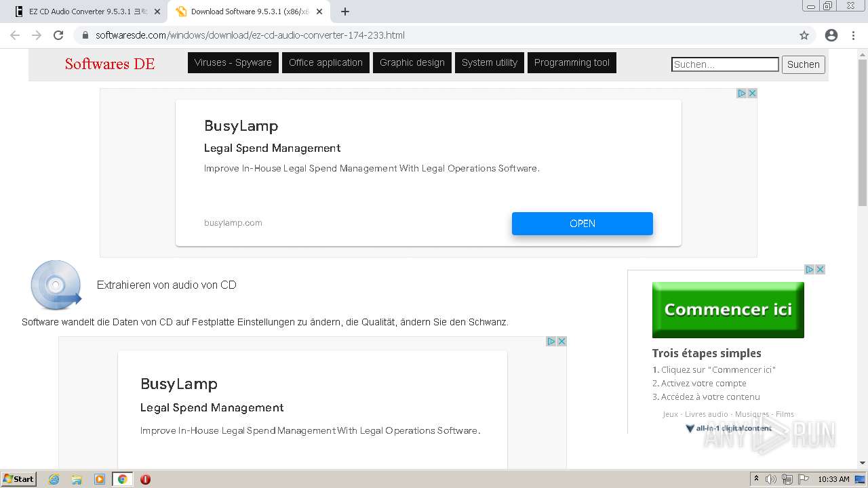Viewport: 868px width, 488px height.
Task: Bookmark this page with the star icon
Action: click(804, 35)
